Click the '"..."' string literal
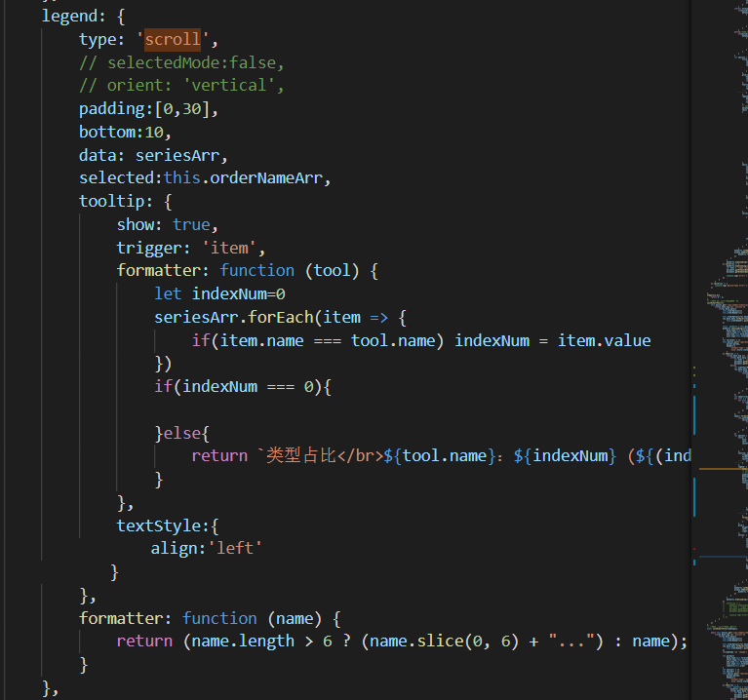This screenshot has width=748, height=700. pyautogui.click(x=571, y=642)
